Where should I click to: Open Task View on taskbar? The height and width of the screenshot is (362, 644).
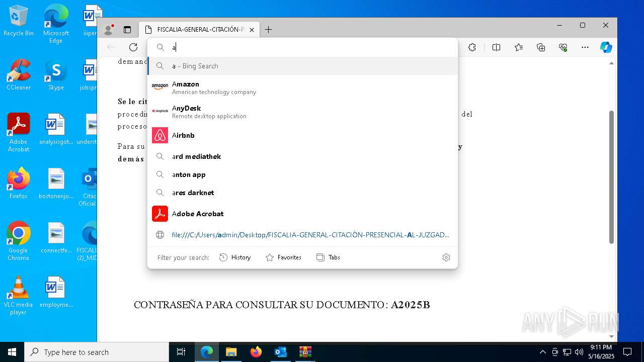click(181, 352)
